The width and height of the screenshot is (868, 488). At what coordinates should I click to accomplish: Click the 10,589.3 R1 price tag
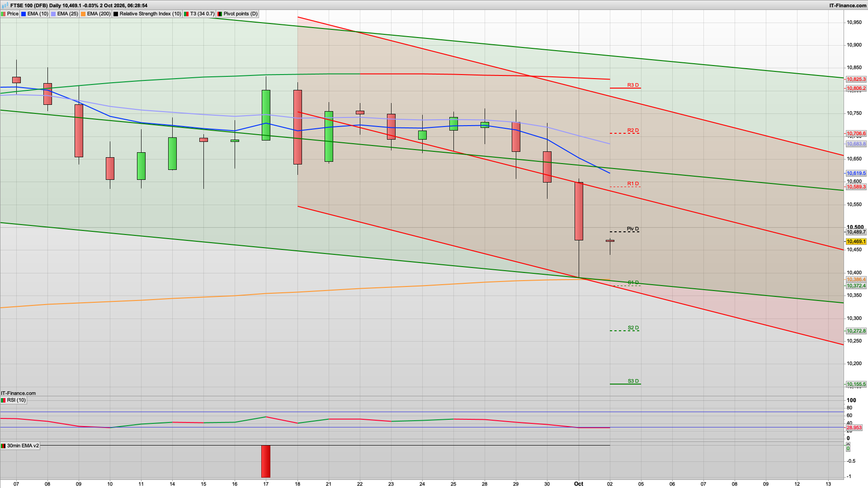point(856,187)
